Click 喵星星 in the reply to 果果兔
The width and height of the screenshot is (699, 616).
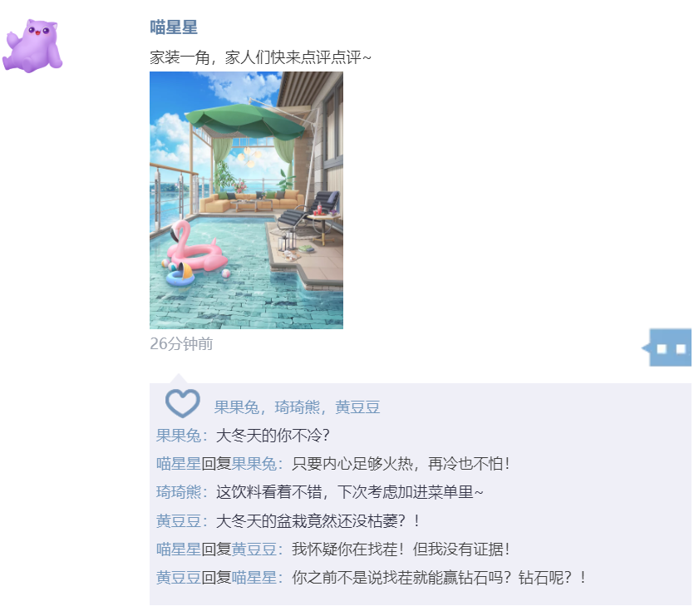(179, 464)
